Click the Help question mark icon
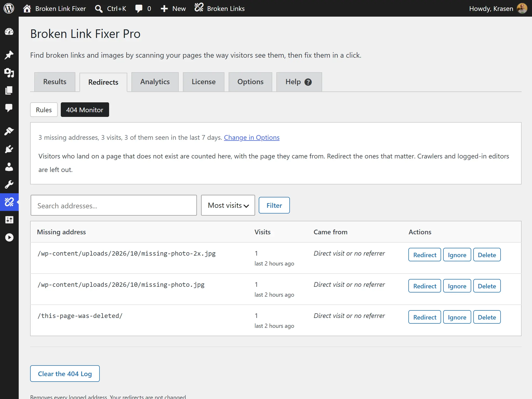 tap(308, 82)
